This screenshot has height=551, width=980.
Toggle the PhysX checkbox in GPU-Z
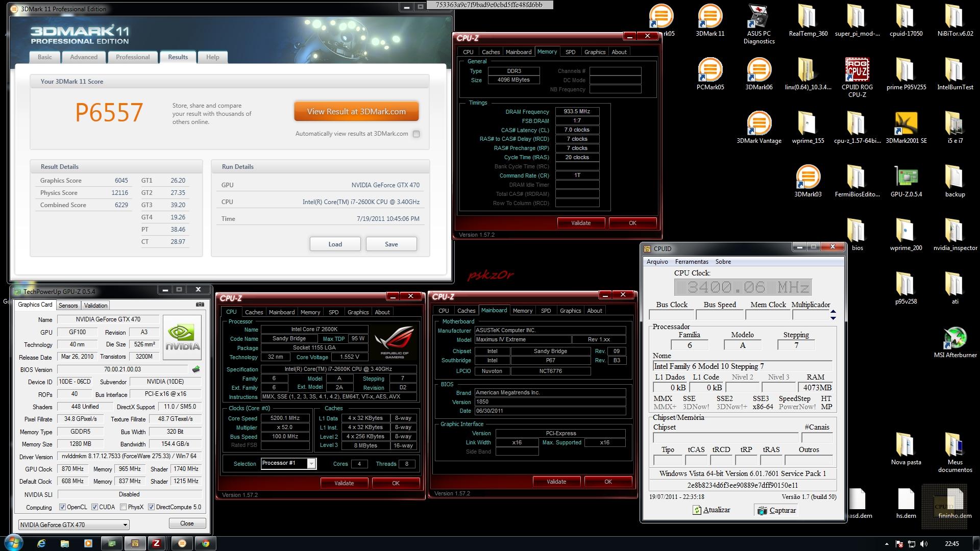[123, 507]
